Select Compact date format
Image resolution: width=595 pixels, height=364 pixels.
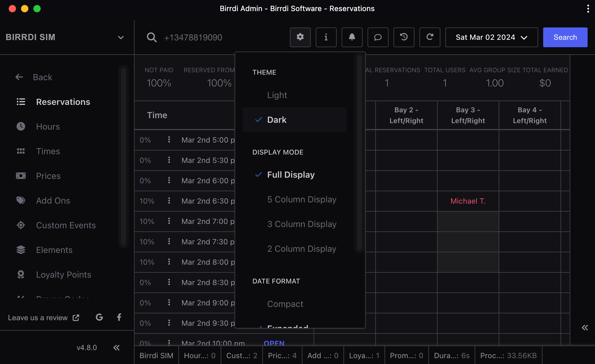pyautogui.click(x=294, y=304)
